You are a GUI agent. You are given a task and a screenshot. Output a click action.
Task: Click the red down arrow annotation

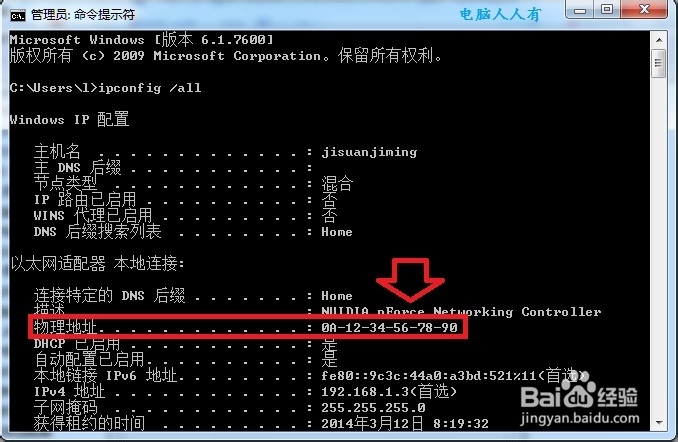[410, 280]
